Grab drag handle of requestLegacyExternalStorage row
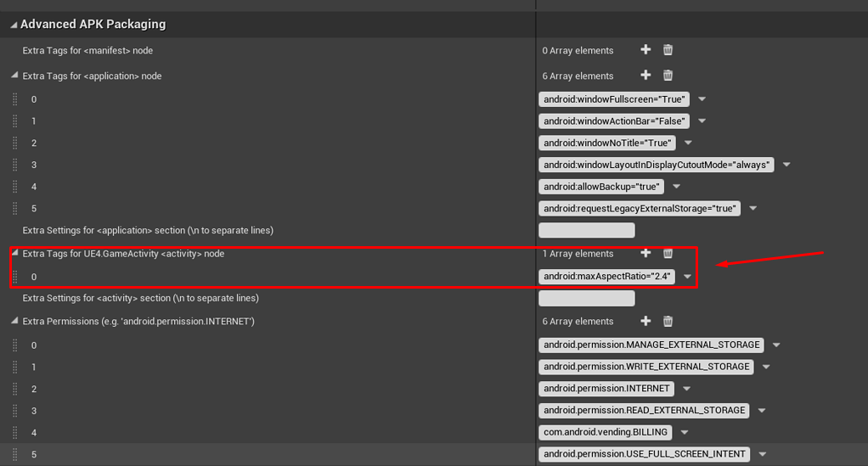The width and height of the screenshot is (868, 466). [x=15, y=209]
